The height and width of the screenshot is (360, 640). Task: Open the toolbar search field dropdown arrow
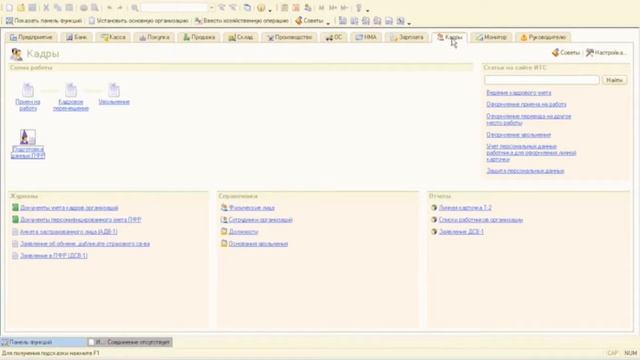pyautogui.click(x=211, y=8)
